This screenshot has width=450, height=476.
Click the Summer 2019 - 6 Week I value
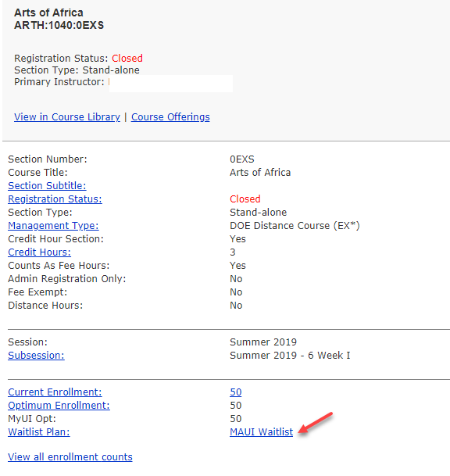coord(290,355)
